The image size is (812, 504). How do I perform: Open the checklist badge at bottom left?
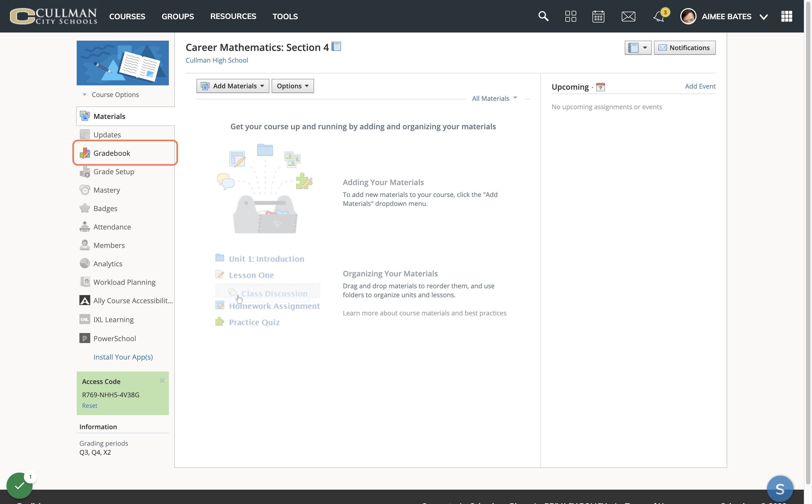tap(19, 485)
